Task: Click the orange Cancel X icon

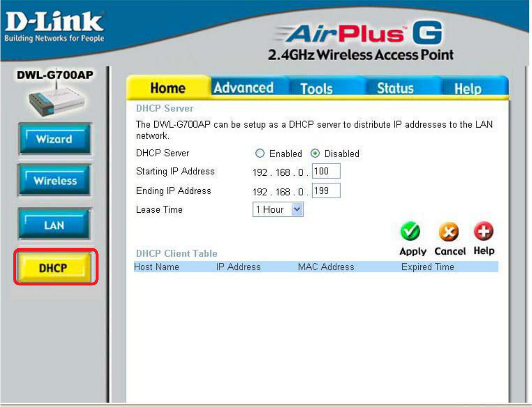Action: [x=448, y=232]
